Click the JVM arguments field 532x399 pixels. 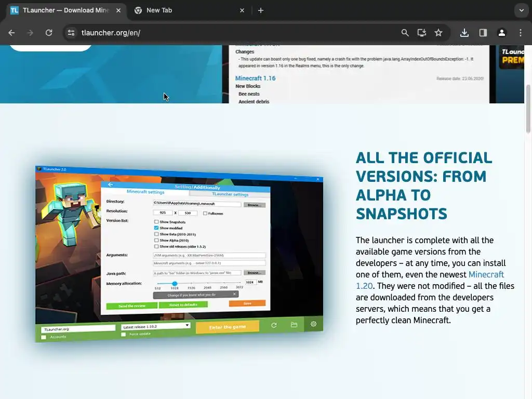tap(209, 255)
